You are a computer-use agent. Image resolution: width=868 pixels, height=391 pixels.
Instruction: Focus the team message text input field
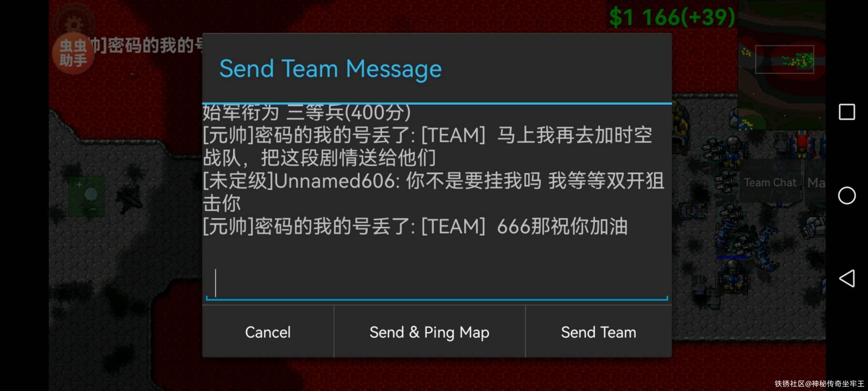(437, 283)
